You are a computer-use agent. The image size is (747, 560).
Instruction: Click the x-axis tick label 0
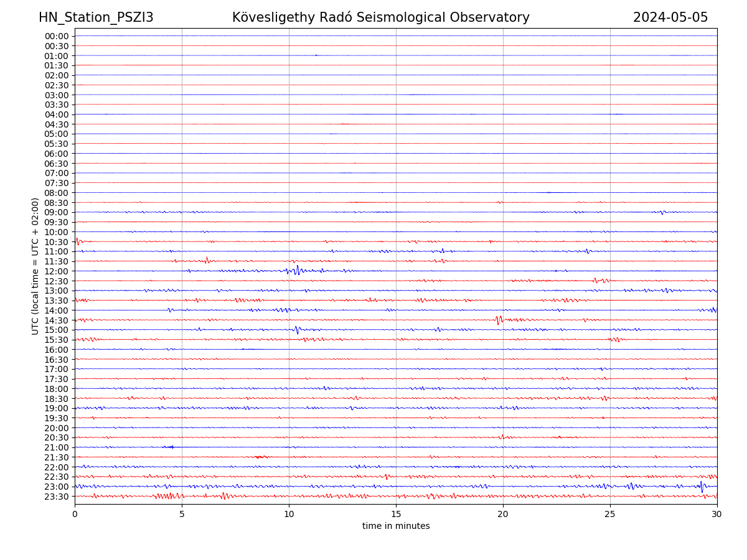(x=75, y=515)
